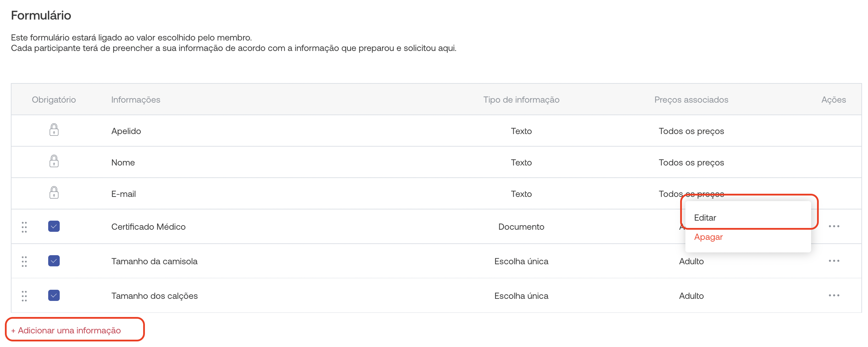The image size is (868, 347).
Task: Click the lock icon beside E-mail
Action: (x=54, y=193)
